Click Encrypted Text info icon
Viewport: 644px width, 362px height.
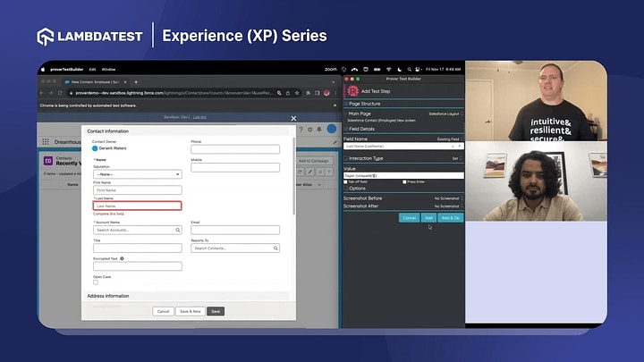pos(122,258)
